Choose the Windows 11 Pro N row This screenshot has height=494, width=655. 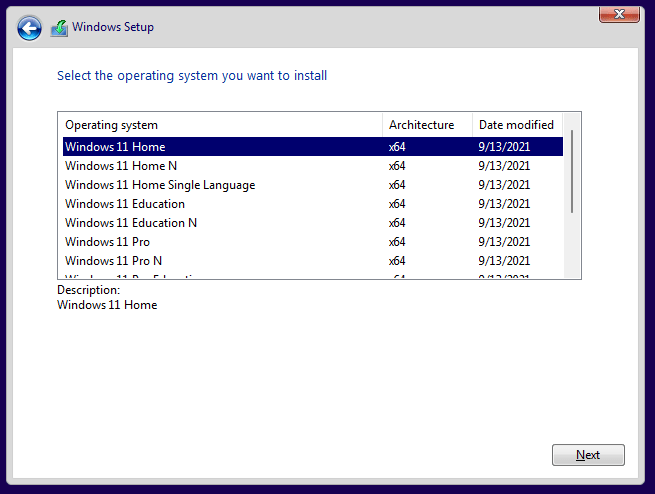(x=114, y=261)
